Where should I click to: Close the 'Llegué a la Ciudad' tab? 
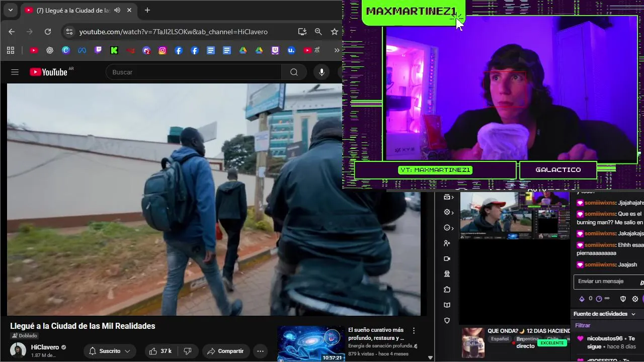coord(129,10)
